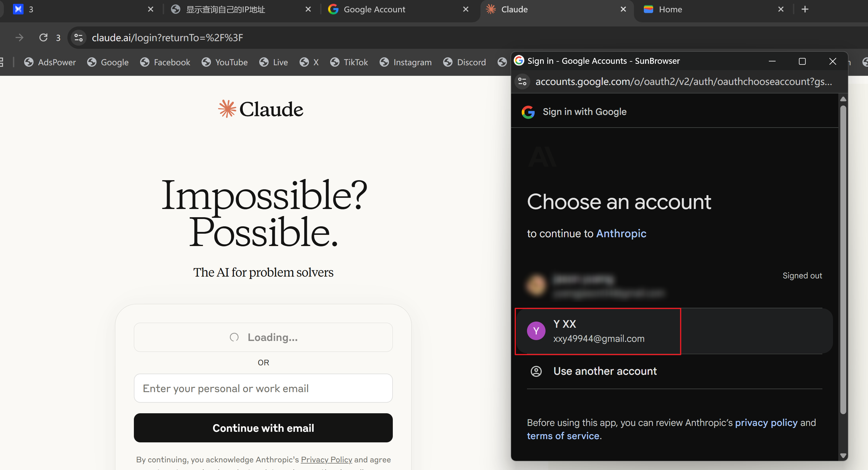Click the Loading... Google sign-in button
This screenshot has height=470, width=868.
tap(263, 337)
